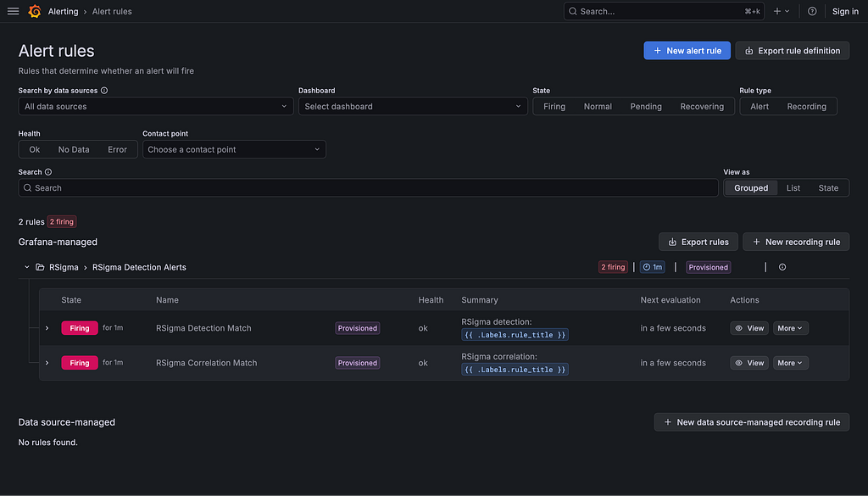The image size is (868, 496).
Task: View the RSigma Correlation Match rule
Action: 749,363
